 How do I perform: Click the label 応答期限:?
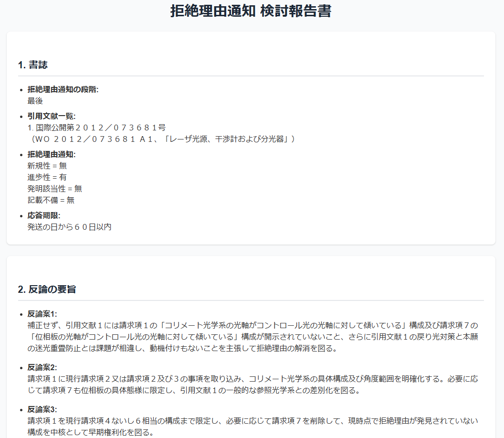[x=44, y=215]
